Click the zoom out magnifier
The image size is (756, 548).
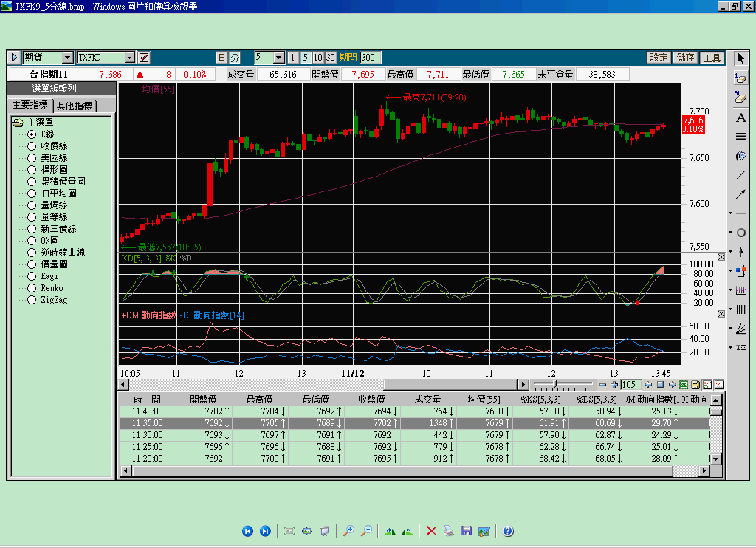[x=366, y=531]
